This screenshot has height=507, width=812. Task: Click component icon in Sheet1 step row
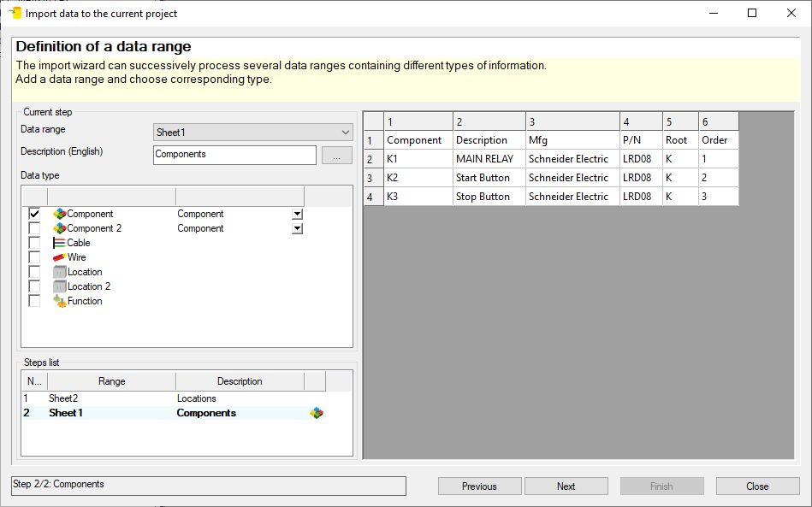pos(317,413)
